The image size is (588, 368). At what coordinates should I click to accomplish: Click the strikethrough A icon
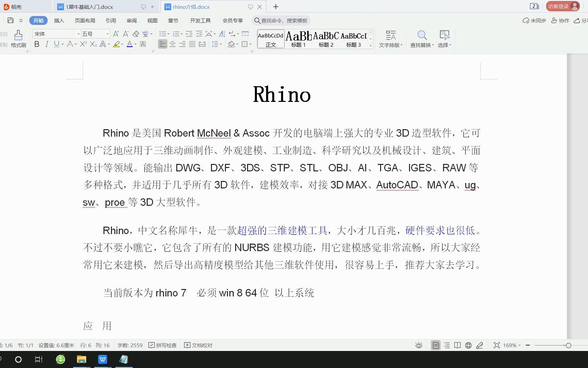tap(70, 44)
